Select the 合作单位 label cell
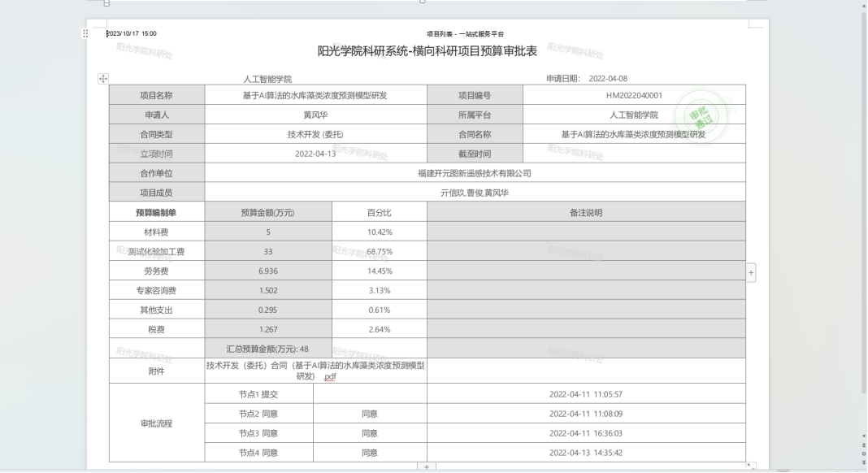Viewport: 868px width, 473px height. [x=157, y=173]
